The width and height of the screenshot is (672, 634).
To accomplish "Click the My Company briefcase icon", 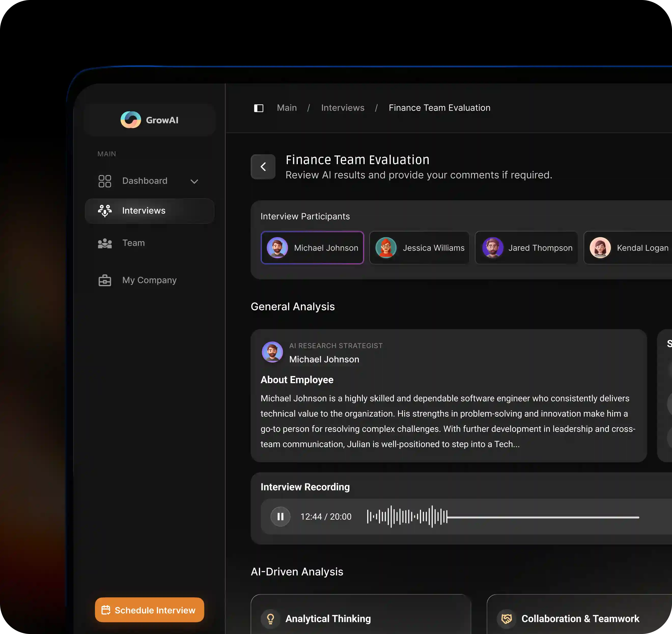I will [105, 280].
